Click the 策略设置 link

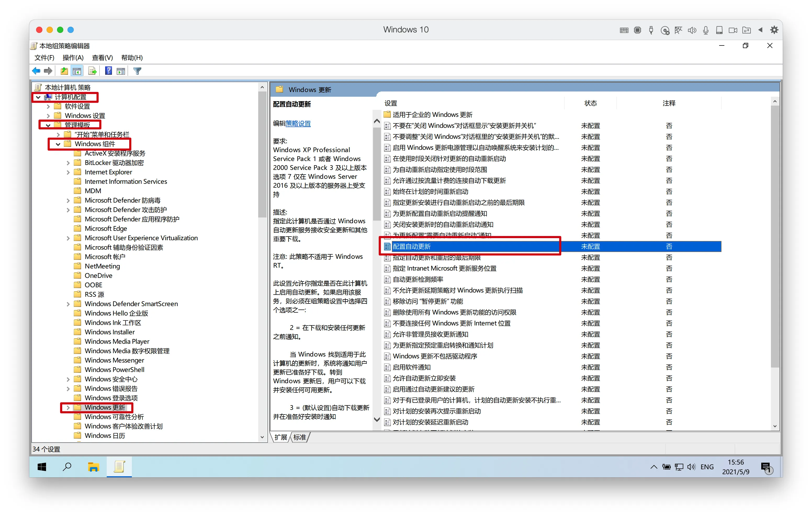tap(298, 124)
